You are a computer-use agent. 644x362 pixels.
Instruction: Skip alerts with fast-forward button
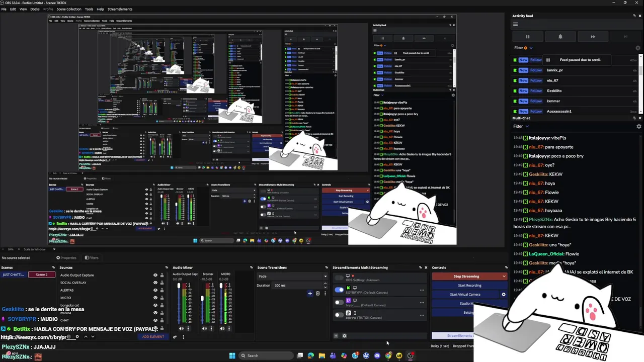(x=593, y=37)
